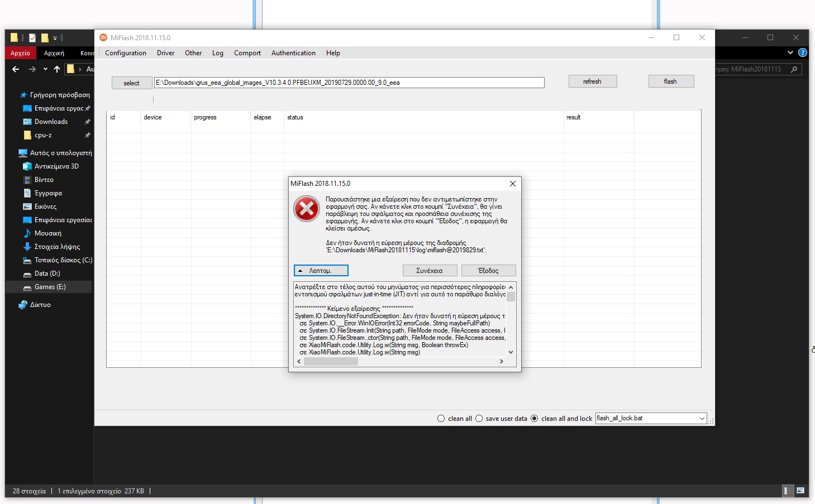This screenshot has height=504, width=815.
Task: Select the 'save user data' radio option
Action: tap(479, 419)
